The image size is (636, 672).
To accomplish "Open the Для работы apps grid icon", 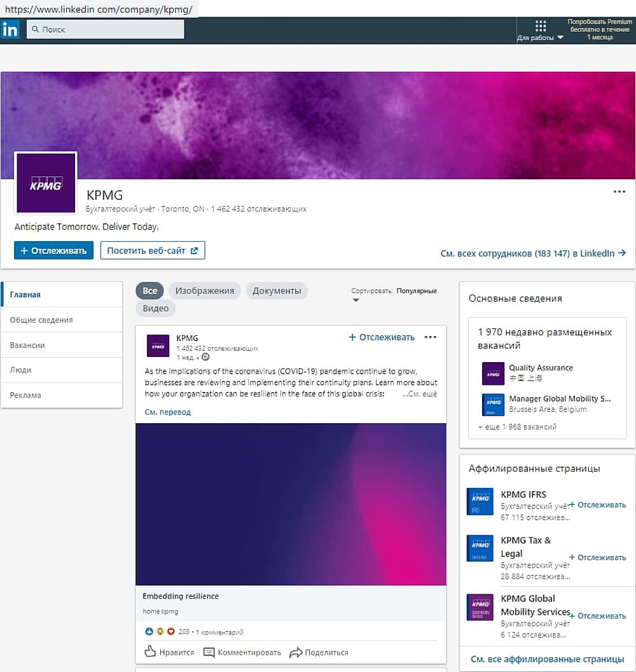I will tap(541, 26).
